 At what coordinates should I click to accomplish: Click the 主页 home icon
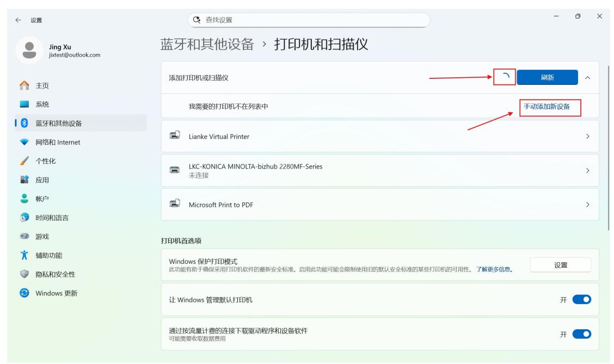click(x=24, y=85)
